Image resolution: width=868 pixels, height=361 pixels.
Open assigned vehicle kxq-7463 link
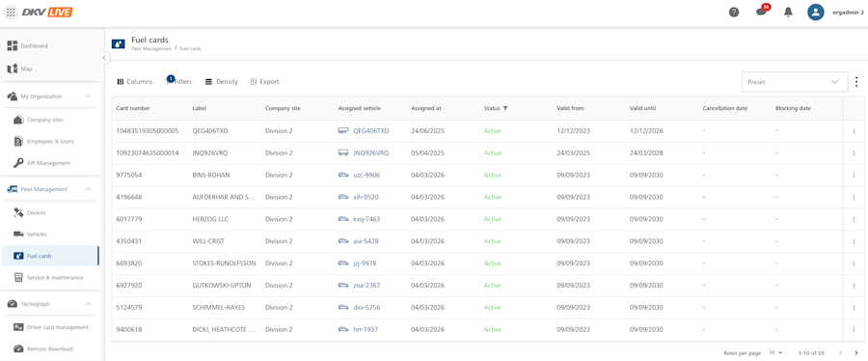click(x=366, y=219)
